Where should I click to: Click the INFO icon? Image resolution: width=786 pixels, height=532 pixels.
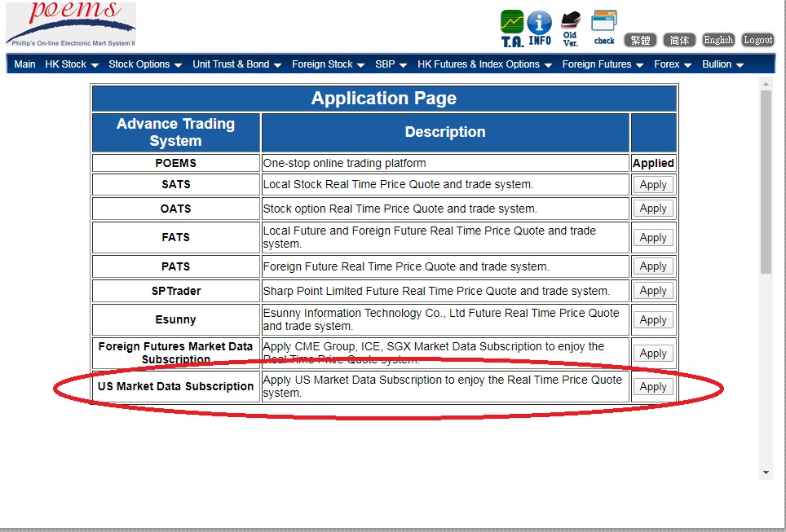[x=540, y=28]
